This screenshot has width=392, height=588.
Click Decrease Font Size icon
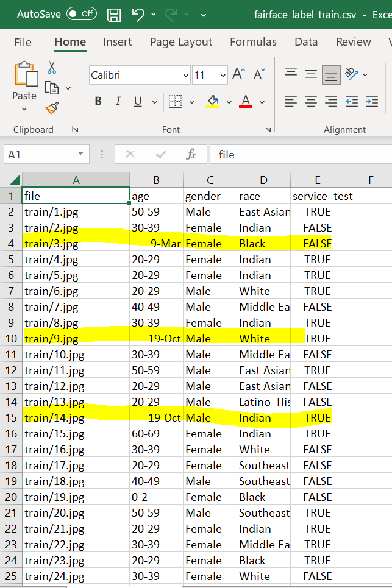[259, 74]
